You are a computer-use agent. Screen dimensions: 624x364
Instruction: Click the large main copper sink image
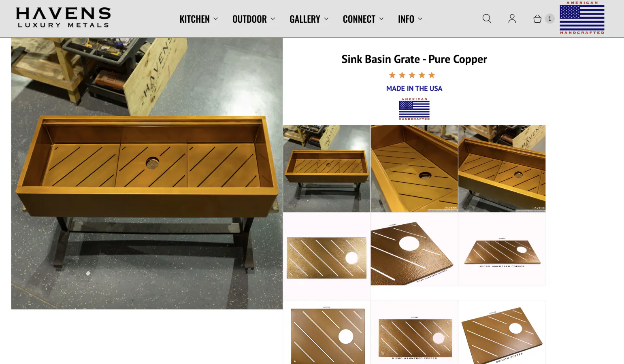[147, 174]
